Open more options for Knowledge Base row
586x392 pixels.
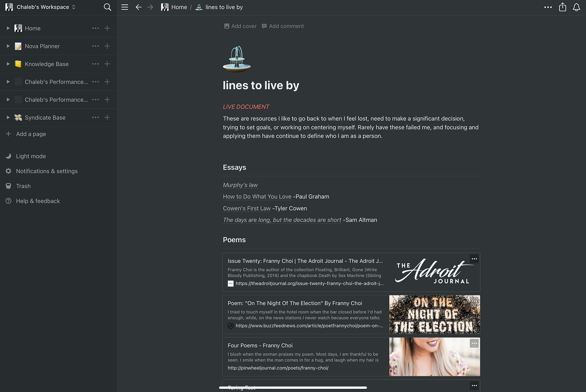(x=95, y=64)
